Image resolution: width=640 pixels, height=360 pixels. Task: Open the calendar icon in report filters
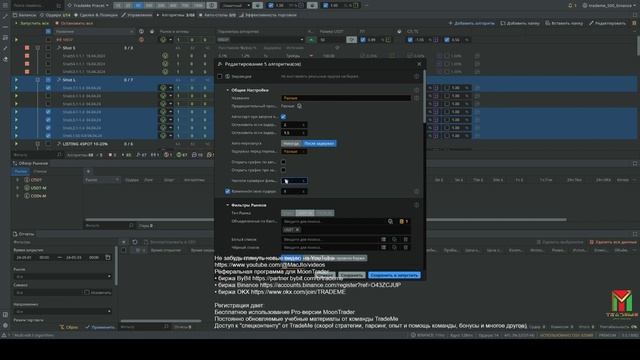108,258
